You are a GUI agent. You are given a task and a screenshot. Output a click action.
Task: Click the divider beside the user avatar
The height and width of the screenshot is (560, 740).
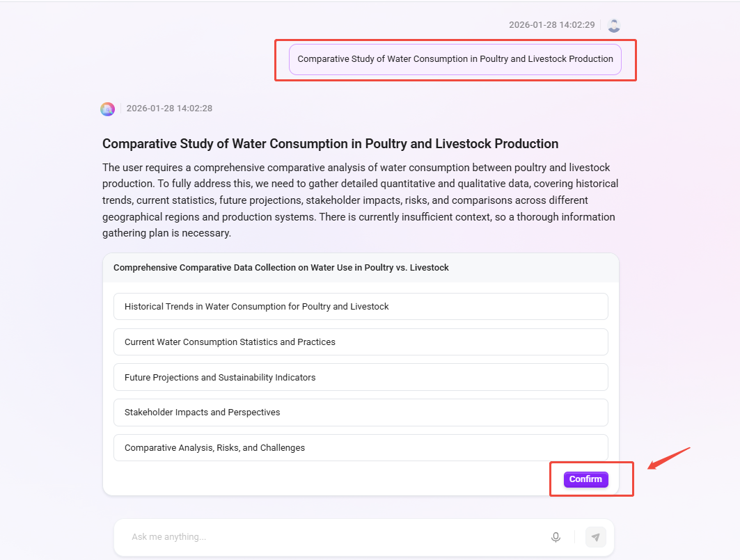click(601, 25)
